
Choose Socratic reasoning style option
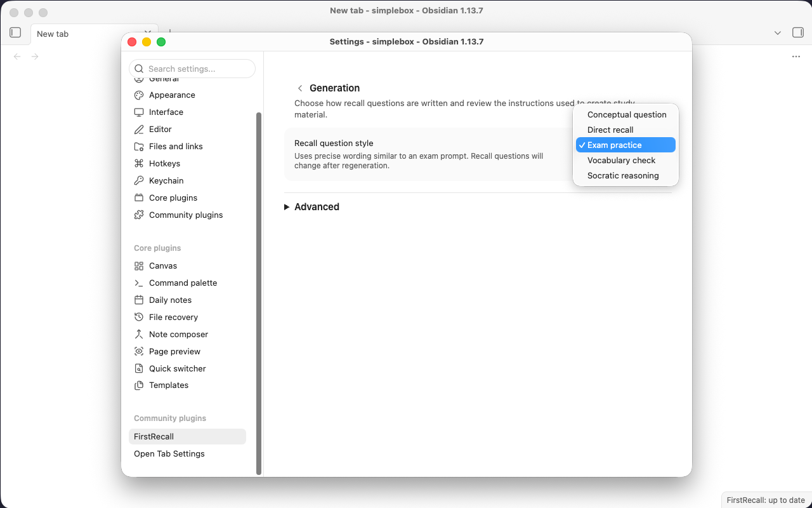625,176
